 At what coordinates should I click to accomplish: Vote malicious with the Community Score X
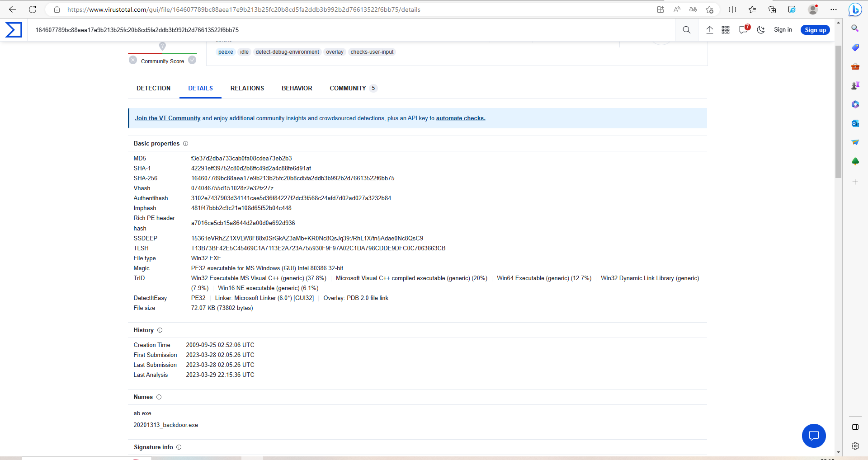(x=133, y=60)
